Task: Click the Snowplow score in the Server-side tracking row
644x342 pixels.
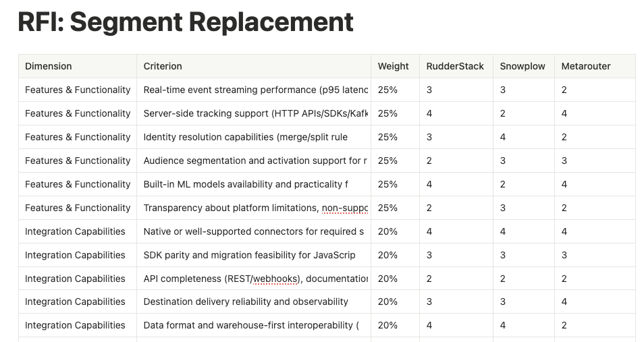Action: point(503,113)
